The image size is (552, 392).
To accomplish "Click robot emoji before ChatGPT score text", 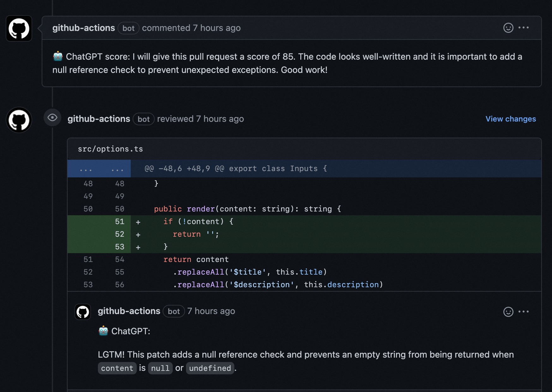I will [x=58, y=56].
